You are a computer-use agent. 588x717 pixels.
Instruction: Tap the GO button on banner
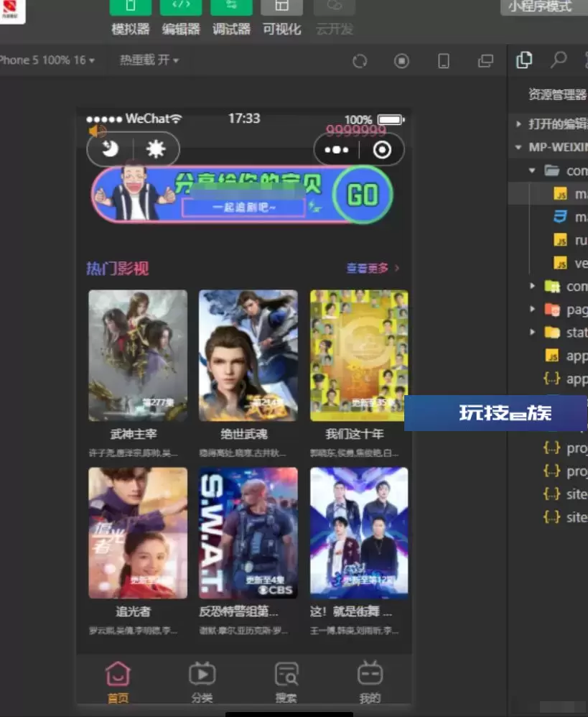(x=363, y=195)
